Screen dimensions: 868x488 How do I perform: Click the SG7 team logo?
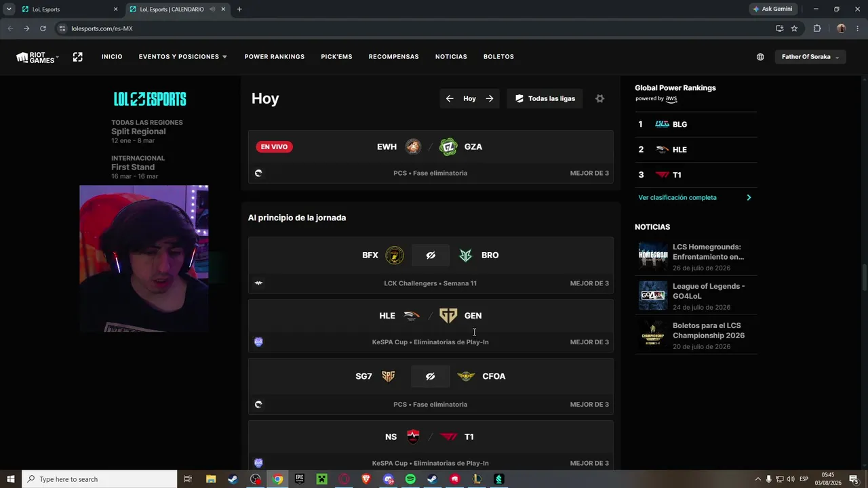pos(388,377)
